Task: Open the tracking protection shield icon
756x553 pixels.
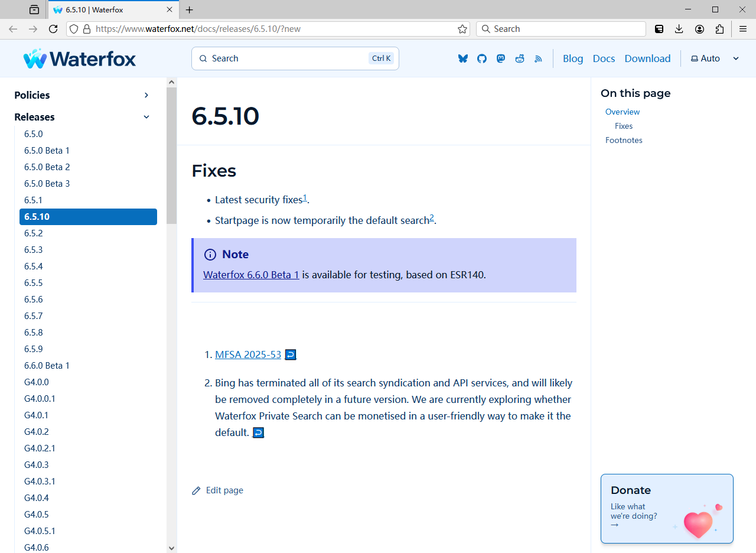Action: point(74,29)
